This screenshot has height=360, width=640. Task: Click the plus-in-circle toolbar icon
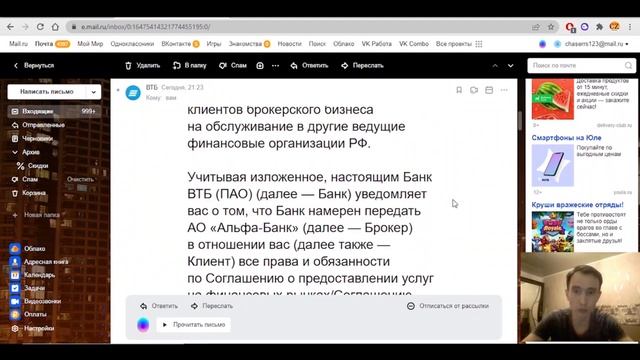[260, 65]
